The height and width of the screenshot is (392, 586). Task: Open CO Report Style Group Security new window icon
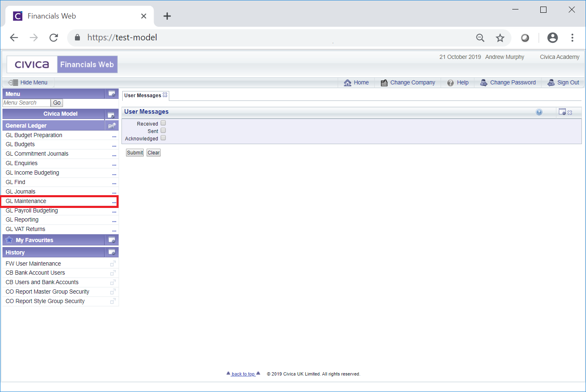click(x=113, y=301)
